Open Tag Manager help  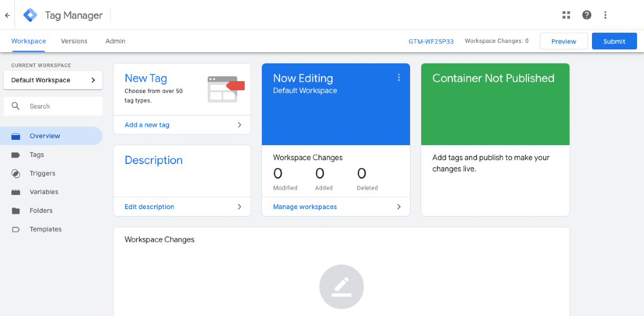click(x=587, y=15)
